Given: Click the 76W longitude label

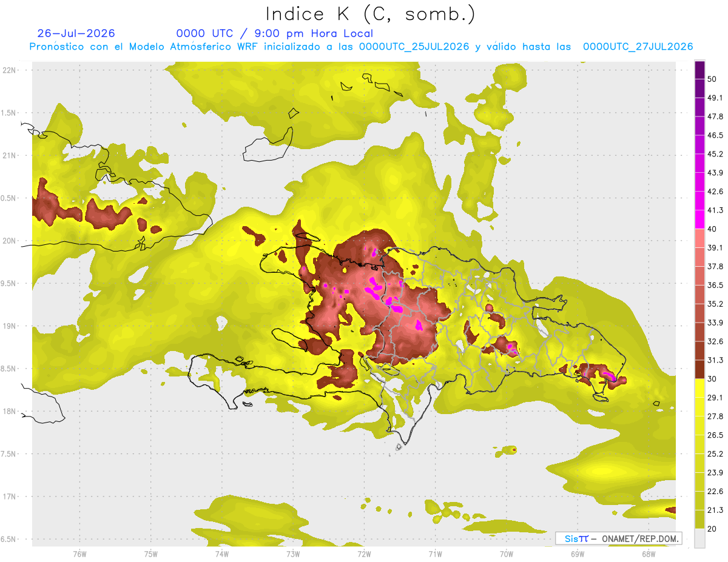Looking at the screenshot, I should click(x=79, y=554).
